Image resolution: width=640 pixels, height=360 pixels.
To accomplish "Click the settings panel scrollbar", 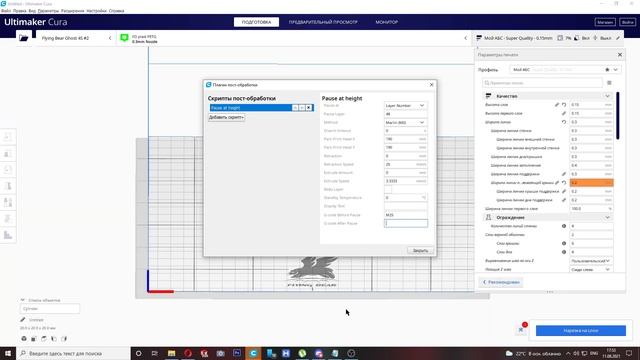I will (618, 116).
